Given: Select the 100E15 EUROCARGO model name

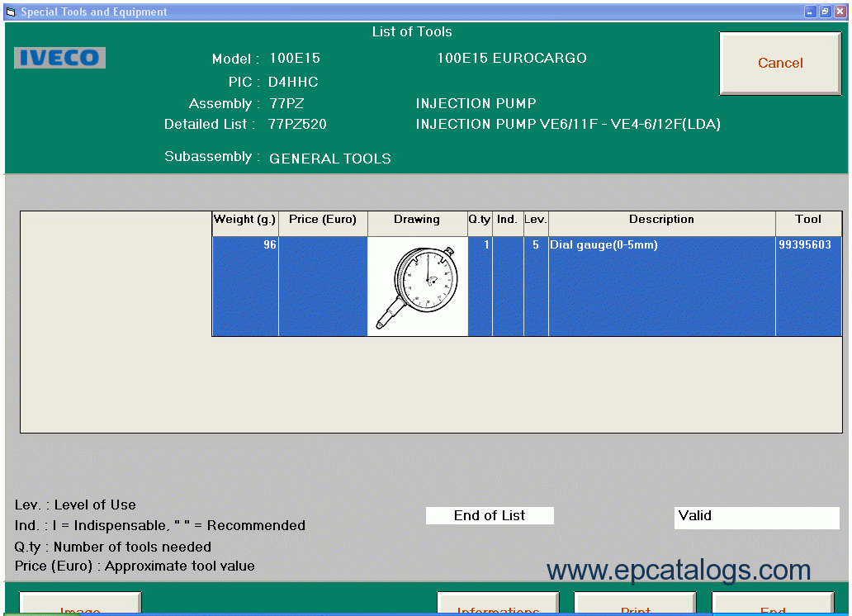Looking at the screenshot, I should coord(512,58).
